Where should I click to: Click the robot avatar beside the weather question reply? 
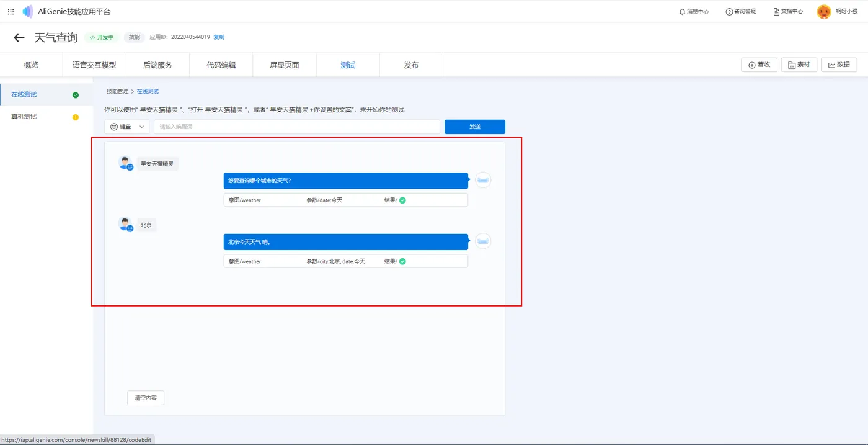483,181
